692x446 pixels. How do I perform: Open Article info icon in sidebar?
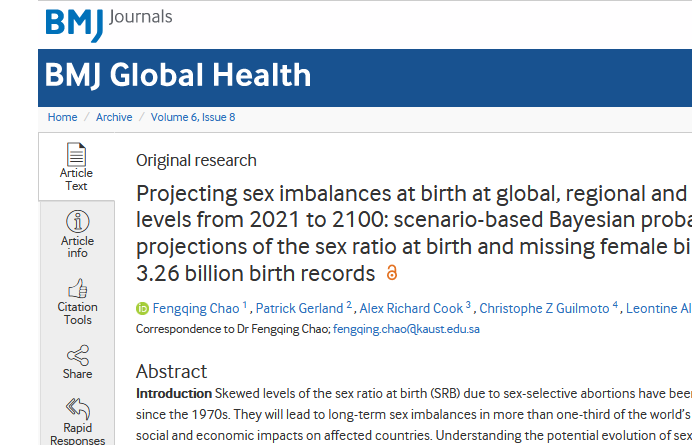77,221
